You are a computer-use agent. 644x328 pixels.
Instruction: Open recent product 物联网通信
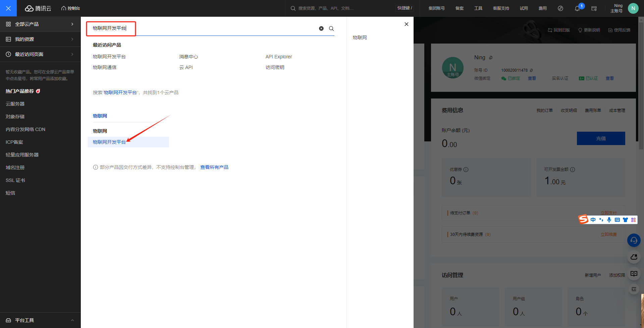[105, 67]
